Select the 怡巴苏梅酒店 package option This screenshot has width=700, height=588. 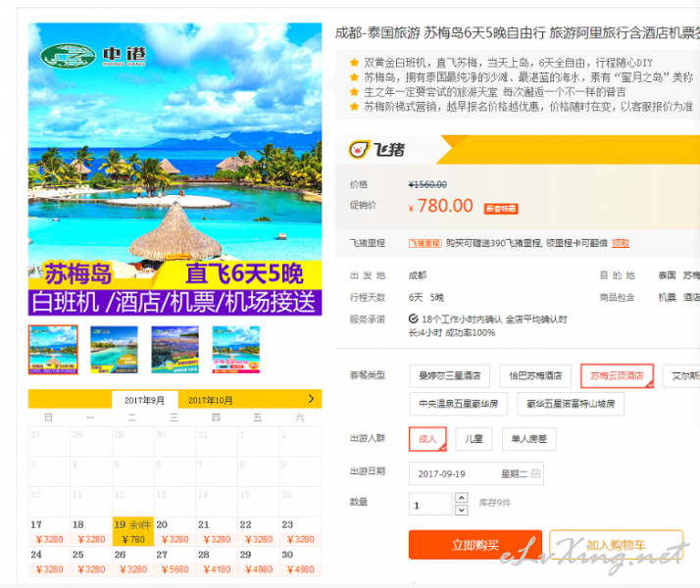pyautogui.click(x=535, y=376)
